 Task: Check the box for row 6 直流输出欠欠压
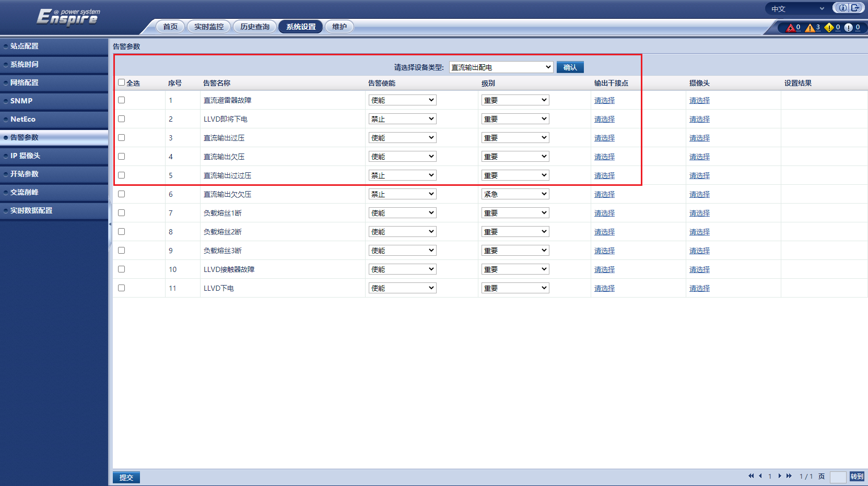click(122, 194)
